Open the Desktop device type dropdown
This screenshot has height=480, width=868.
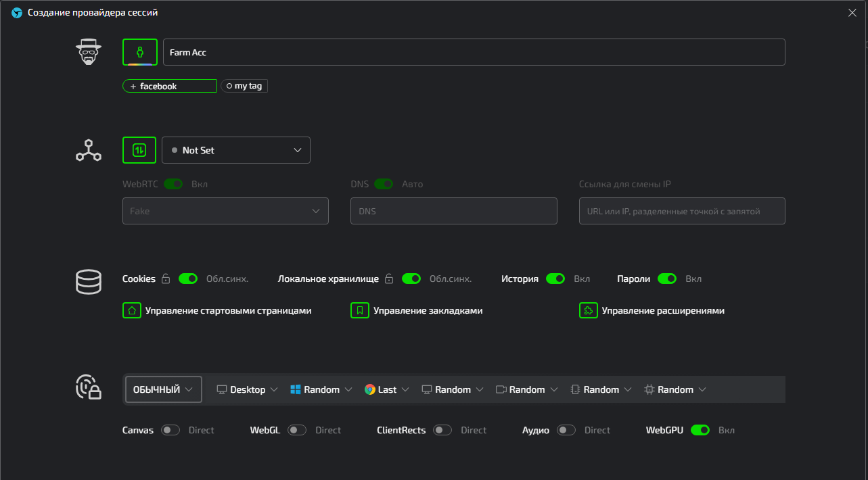[247, 389]
